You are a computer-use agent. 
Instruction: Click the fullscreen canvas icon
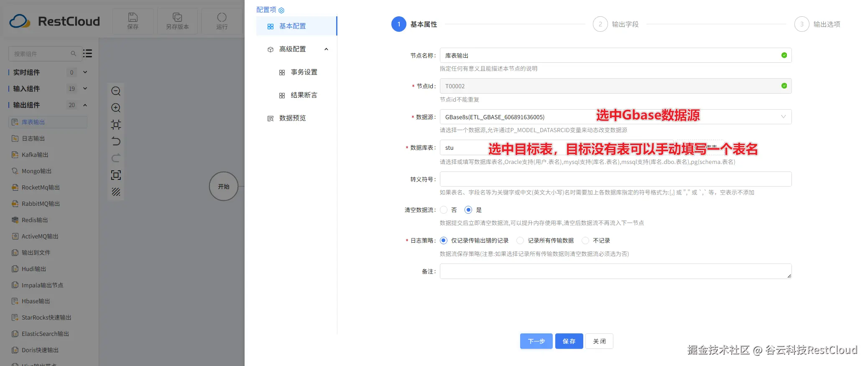[116, 175]
